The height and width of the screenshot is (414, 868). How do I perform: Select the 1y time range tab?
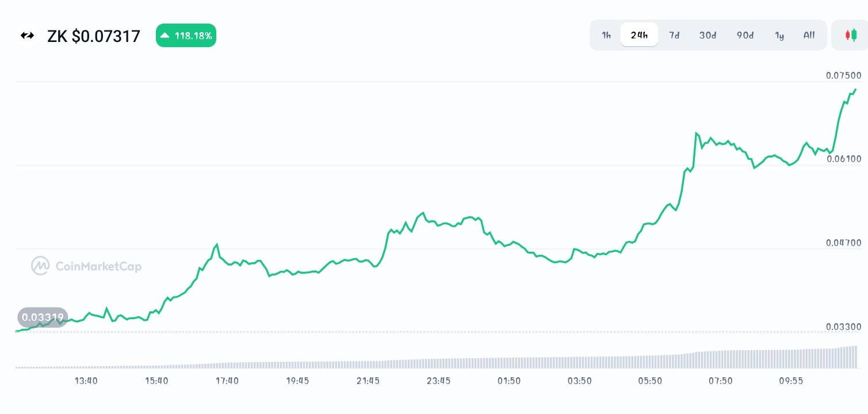pos(779,35)
